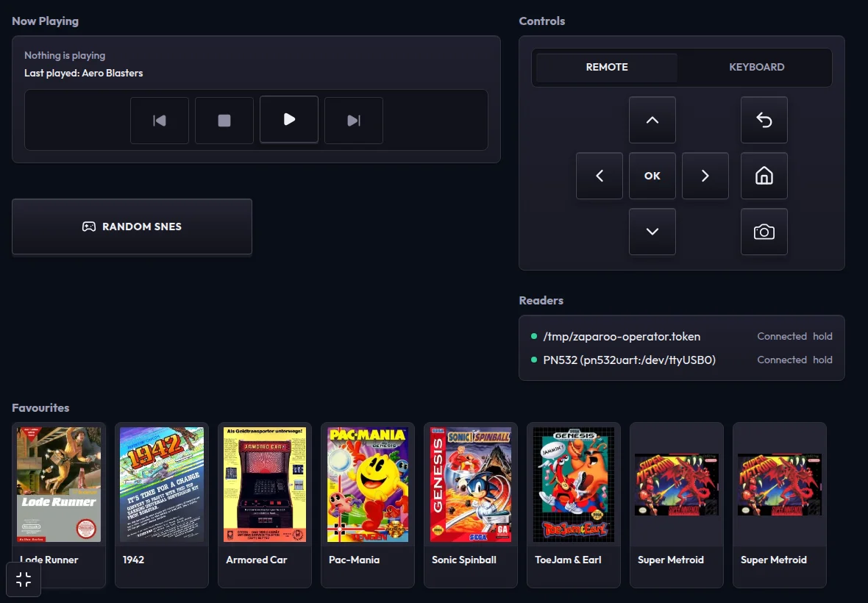Click the 1942 title label

click(x=133, y=560)
